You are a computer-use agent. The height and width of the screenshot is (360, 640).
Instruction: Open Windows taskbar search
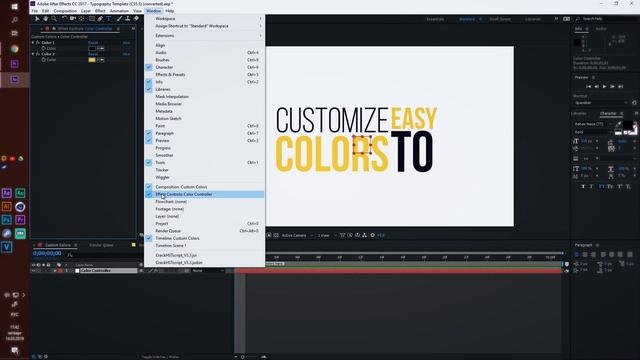(x=14, y=20)
